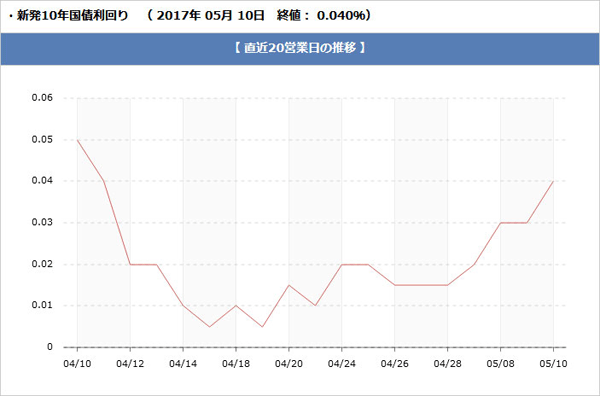Select the 04/14 x-axis date label
The width and height of the screenshot is (600, 396).
pos(183,363)
